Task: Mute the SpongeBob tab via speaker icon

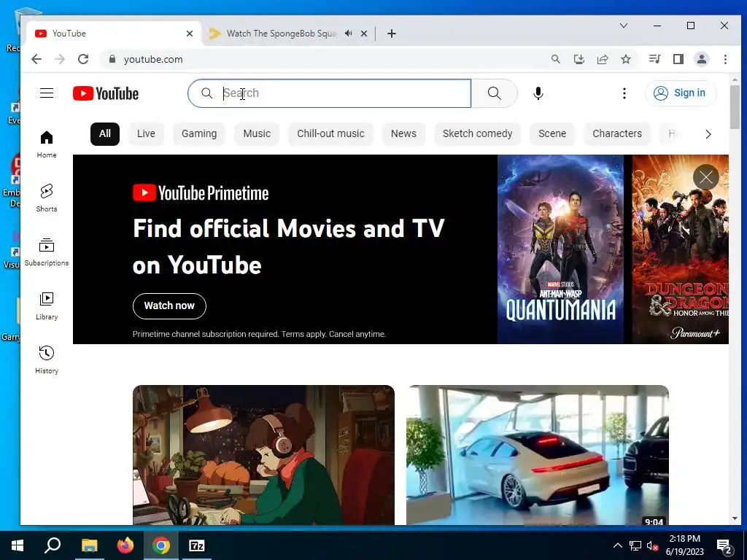Action: 348,34
